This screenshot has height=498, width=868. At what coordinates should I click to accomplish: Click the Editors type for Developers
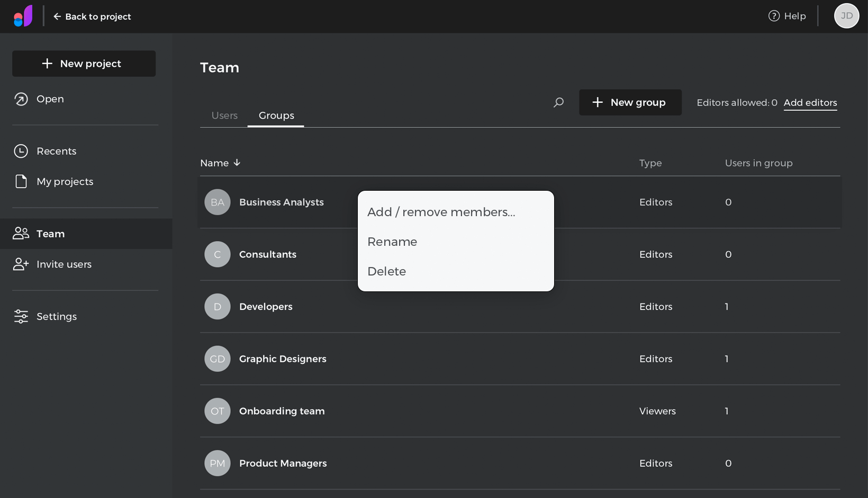point(656,306)
